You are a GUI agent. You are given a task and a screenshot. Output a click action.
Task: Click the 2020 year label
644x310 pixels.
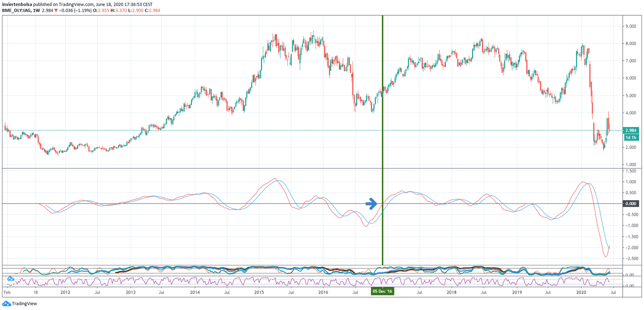pyautogui.click(x=581, y=292)
